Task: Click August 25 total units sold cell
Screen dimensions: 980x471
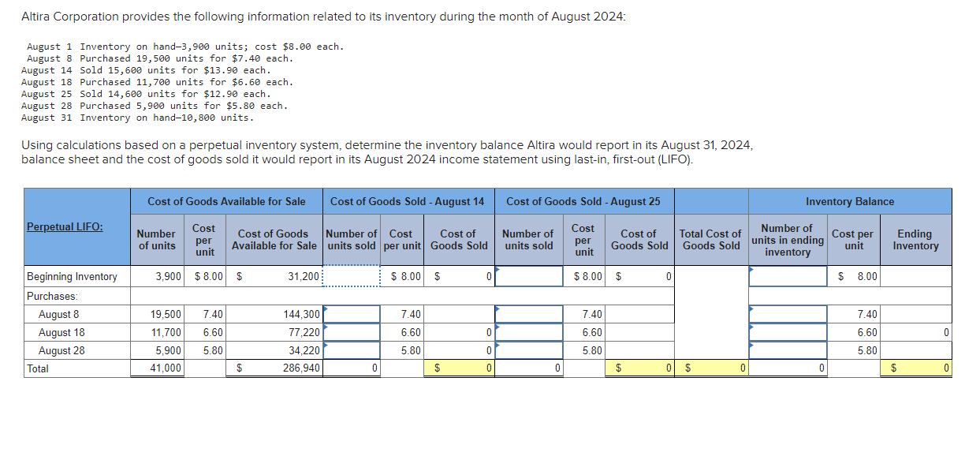Action: pyautogui.click(x=527, y=368)
